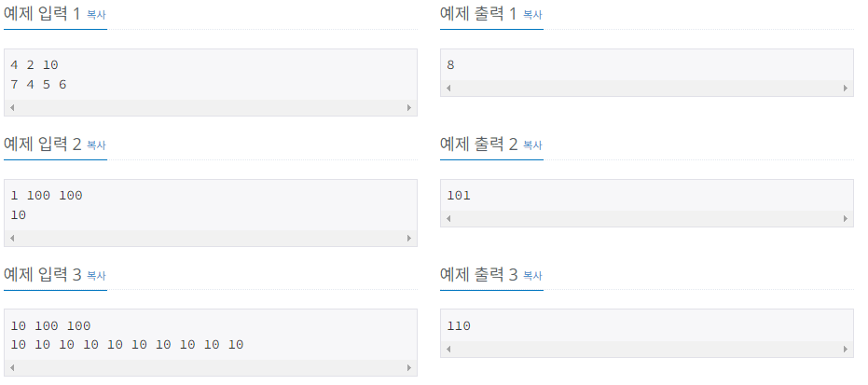The height and width of the screenshot is (385, 868).
Task: Copy sample input 3 via 복사 link
Action: pyautogui.click(x=96, y=276)
